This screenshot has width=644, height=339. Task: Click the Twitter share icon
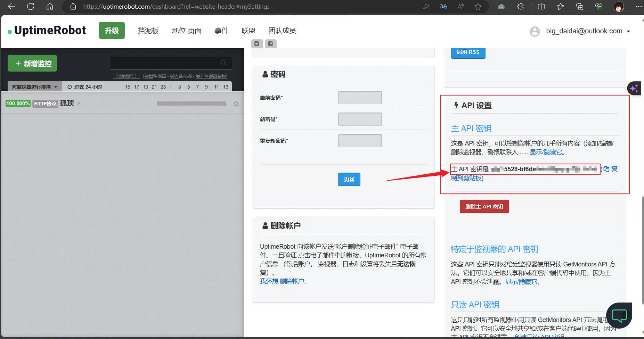coord(256,44)
